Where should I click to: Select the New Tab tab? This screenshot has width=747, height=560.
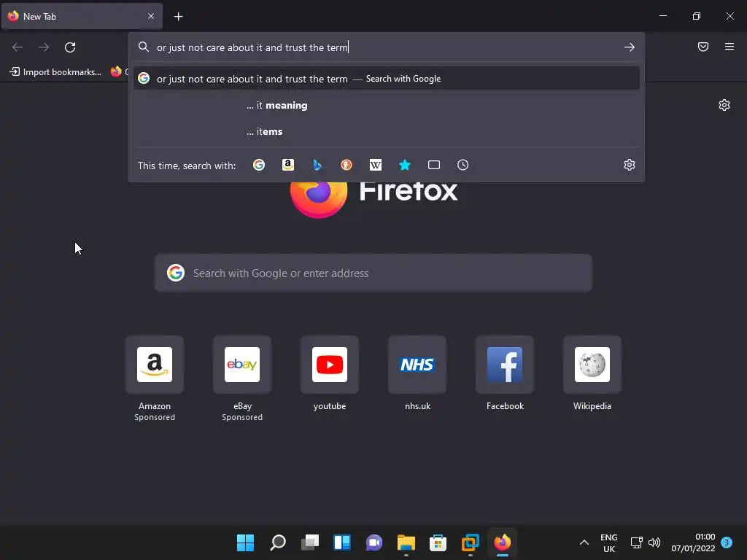point(82,16)
